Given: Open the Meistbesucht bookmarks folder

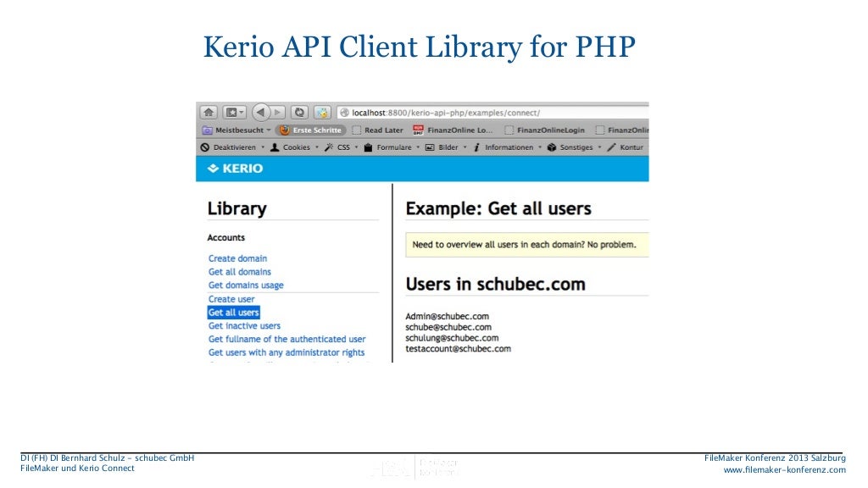Looking at the screenshot, I should pyautogui.click(x=236, y=130).
